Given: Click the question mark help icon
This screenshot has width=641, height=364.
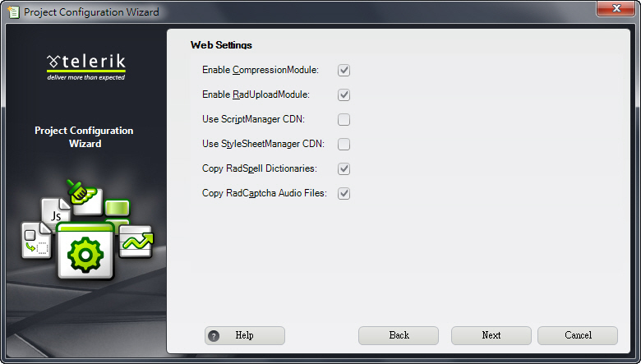Looking at the screenshot, I should pyautogui.click(x=214, y=336).
